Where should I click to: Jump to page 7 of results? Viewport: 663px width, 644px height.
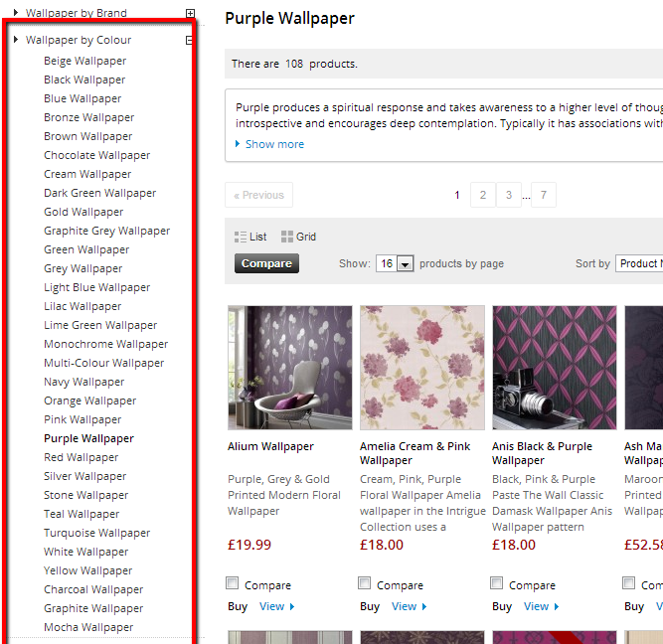(544, 195)
